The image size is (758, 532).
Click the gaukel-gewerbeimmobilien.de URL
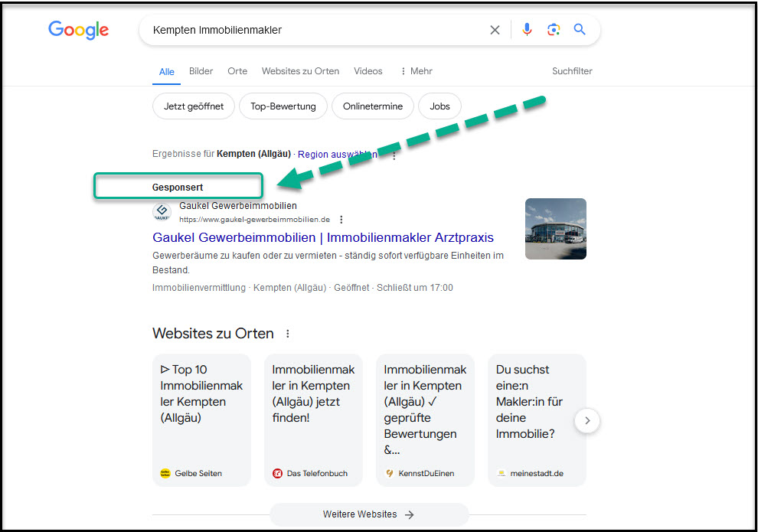point(255,220)
